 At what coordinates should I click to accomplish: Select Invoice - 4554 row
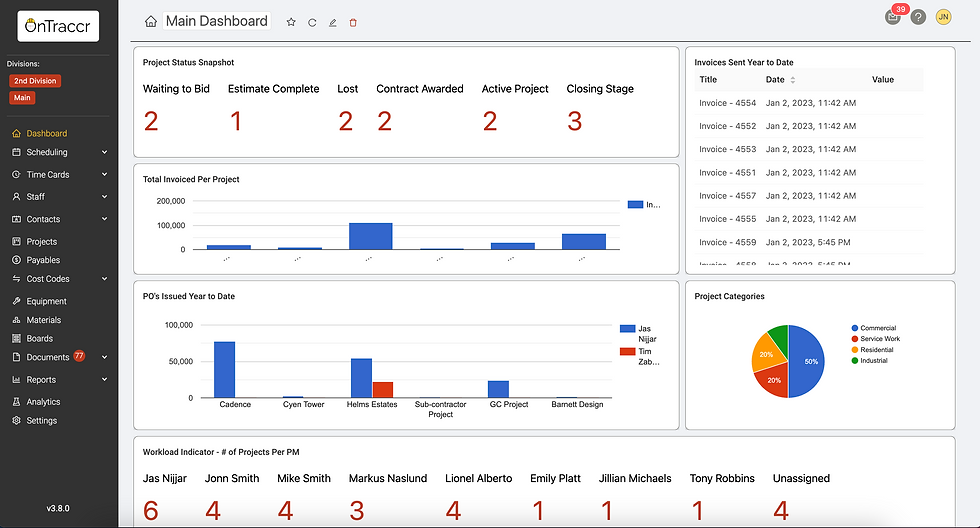(809, 103)
